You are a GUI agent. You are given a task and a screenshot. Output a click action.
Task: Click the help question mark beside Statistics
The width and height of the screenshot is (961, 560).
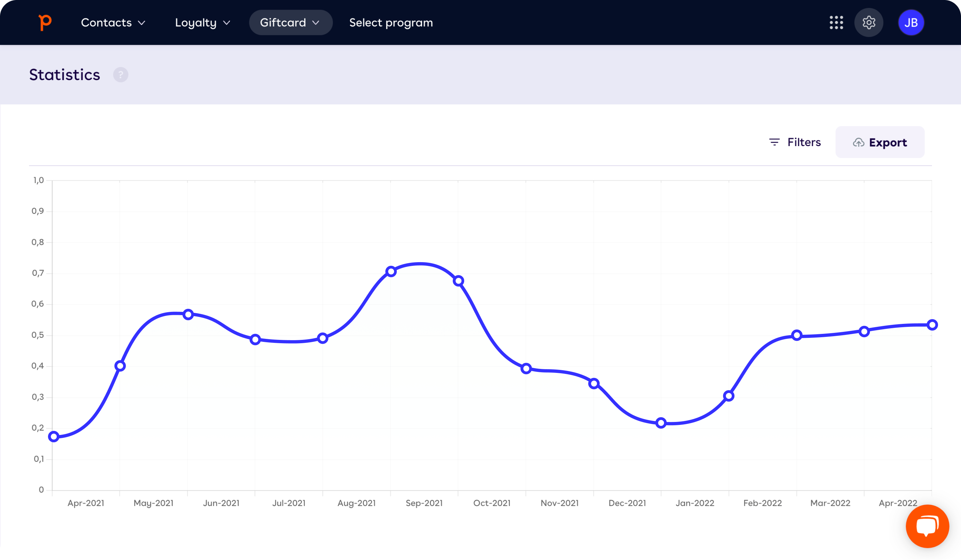tap(120, 75)
